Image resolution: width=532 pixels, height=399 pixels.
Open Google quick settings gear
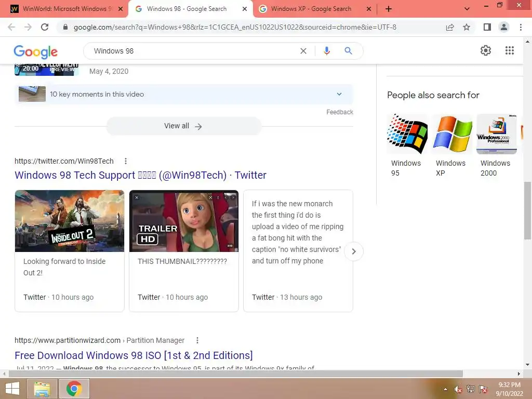click(x=486, y=50)
